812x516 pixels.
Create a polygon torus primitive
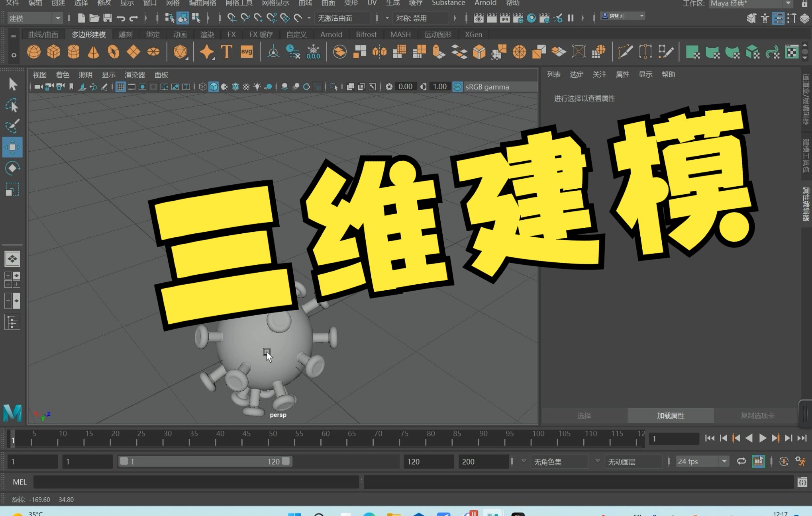tap(114, 52)
